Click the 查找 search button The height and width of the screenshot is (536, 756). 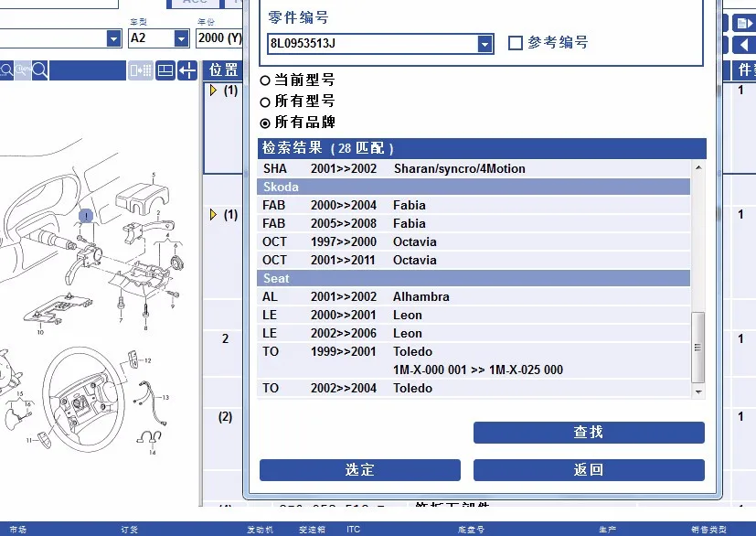pyautogui.click(x=589, y=433)
